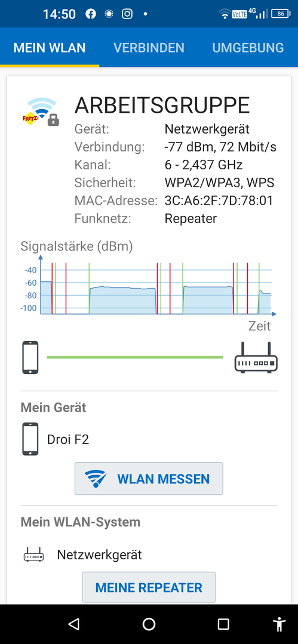Tap the router icon right of green line
Screen dimensions: 298x644
[x=256, y=357]
